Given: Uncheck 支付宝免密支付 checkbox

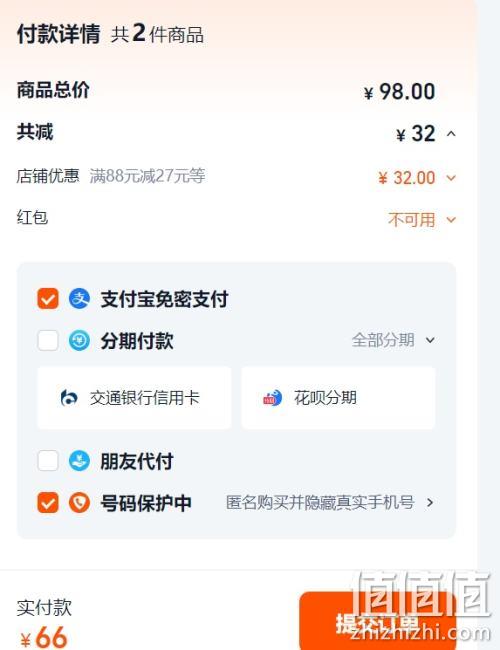Looking at the screenshot, I should click(48, 298).
